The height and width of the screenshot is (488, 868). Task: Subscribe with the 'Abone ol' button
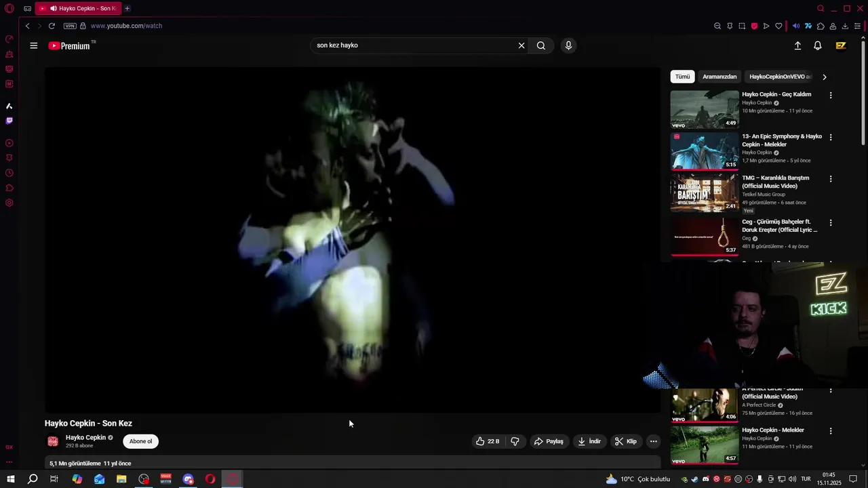tap(140, 441)
